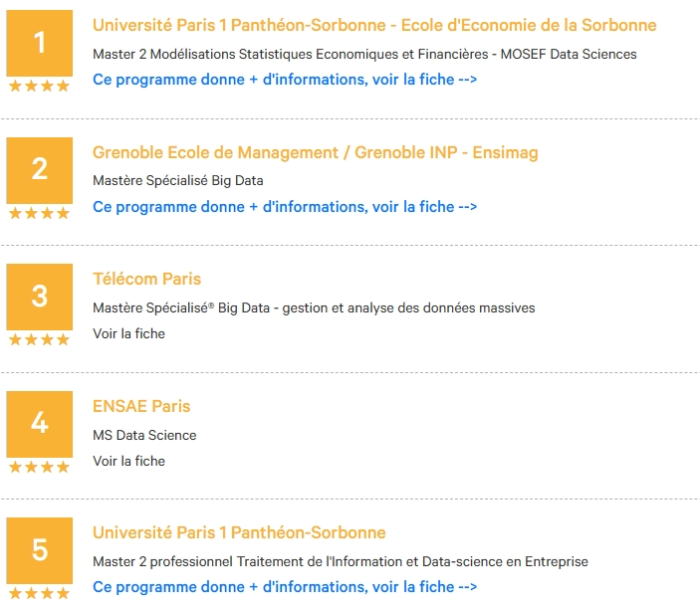The image size is (700, 608).
Task: Click the orange rank 1 badge
Action: coord(39,43)
